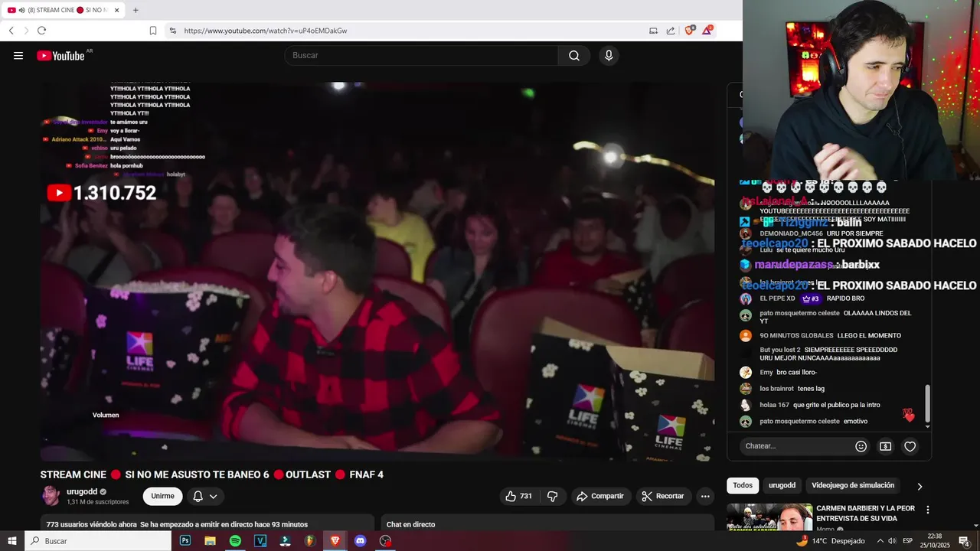Open the Windows Start menu
Image resolution: width=980 pixels, height=551 pixels.
[x=12, y=540]
